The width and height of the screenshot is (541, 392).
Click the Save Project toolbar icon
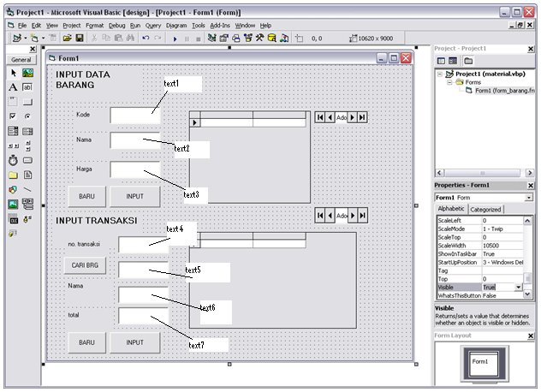[x=79, y=39]
